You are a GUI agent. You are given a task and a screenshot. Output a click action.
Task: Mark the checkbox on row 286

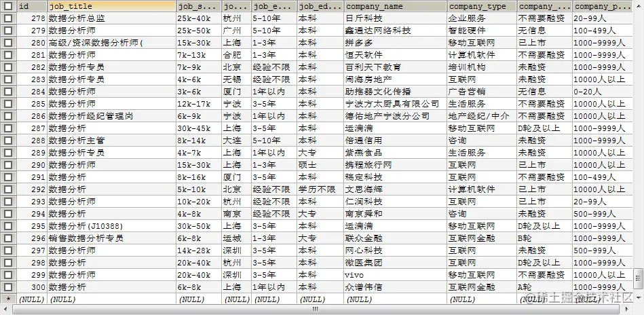click(x=8, y=116)
